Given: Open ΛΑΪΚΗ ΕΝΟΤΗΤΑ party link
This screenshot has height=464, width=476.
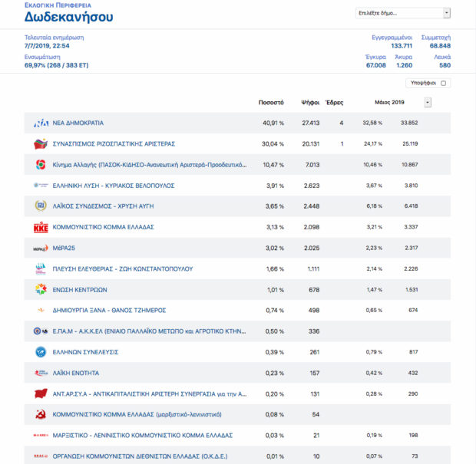Looking at the screenshot, I should [x=76, y=373].
